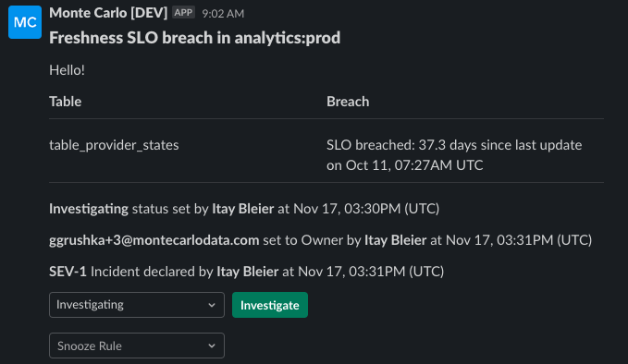This screenshot has width=628, height=364.
Task: Click the ggrushka+3@montecarlodata.com email
Action: 154,240
